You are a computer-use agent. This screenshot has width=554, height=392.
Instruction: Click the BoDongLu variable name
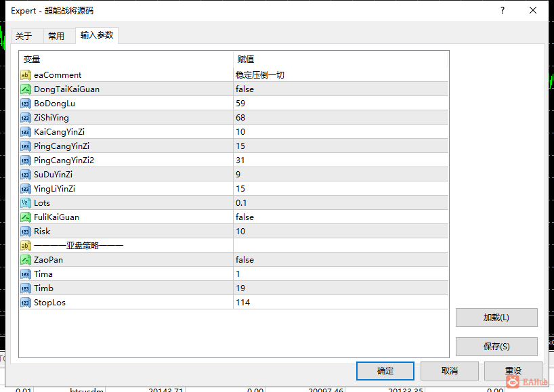[54, 104]
